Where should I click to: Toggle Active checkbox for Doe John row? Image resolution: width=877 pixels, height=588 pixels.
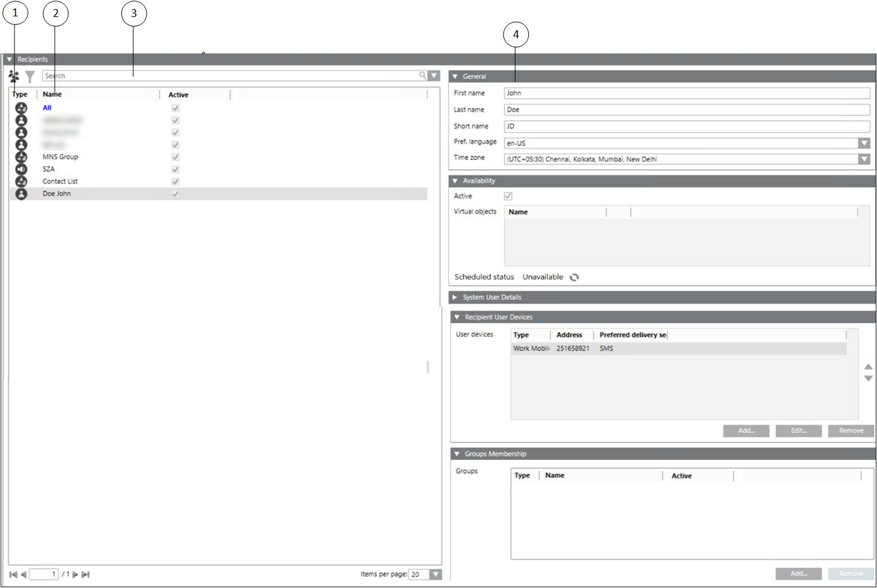pyautogui.click(x=175, y=194)
